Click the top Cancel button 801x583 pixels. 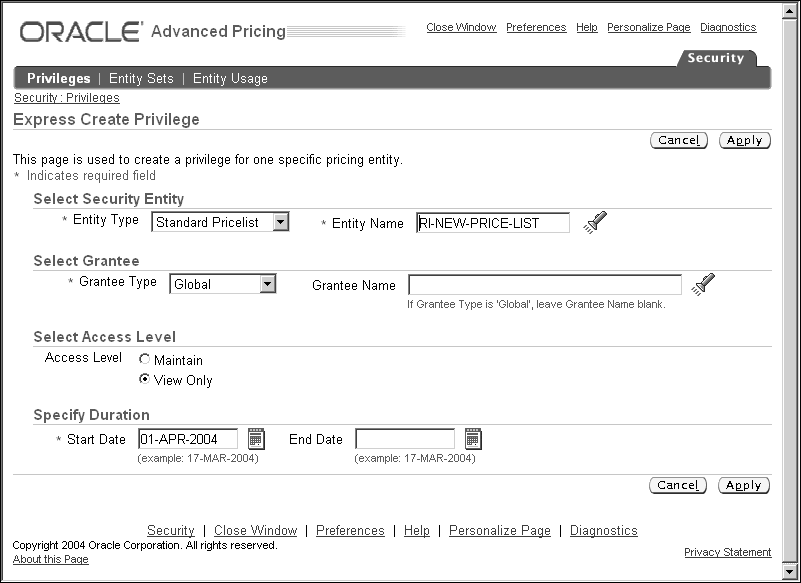click(679, 141)
